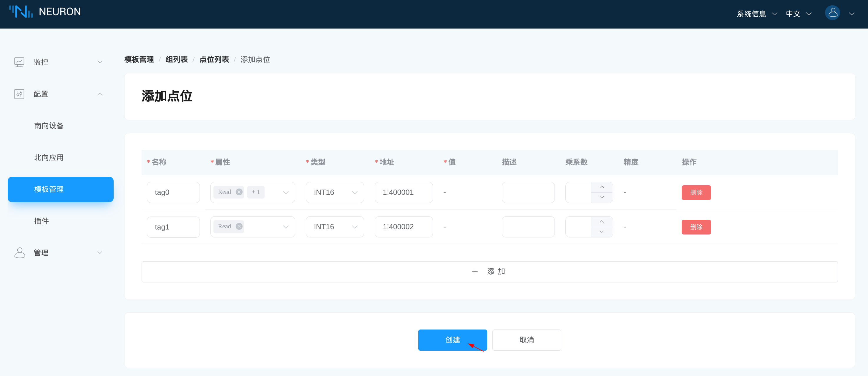Open 南向设备 menu item
Screen dimensions: 868x376
tap(49, 126)
